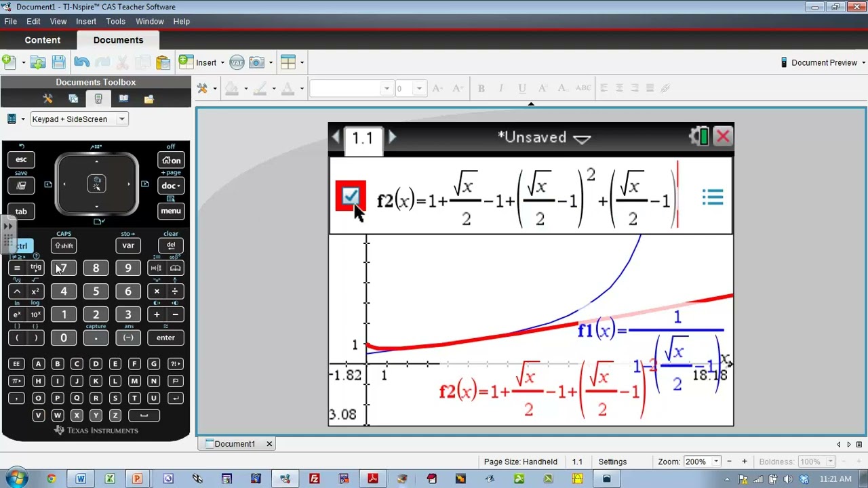
Task: Take a screen capture with the camera icon
Action: 256,62
